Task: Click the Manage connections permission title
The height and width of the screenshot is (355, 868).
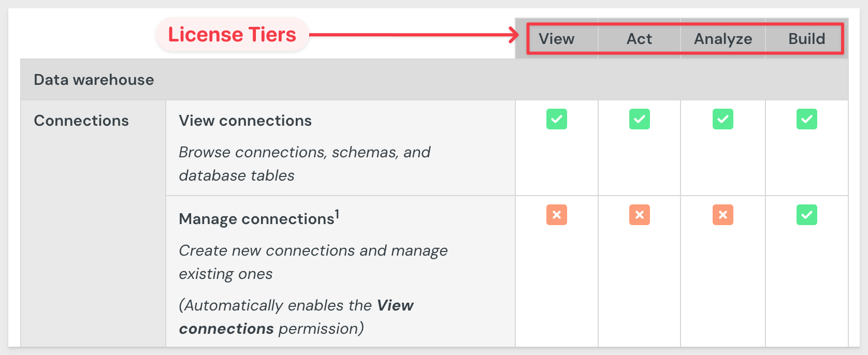Action: 256,219
